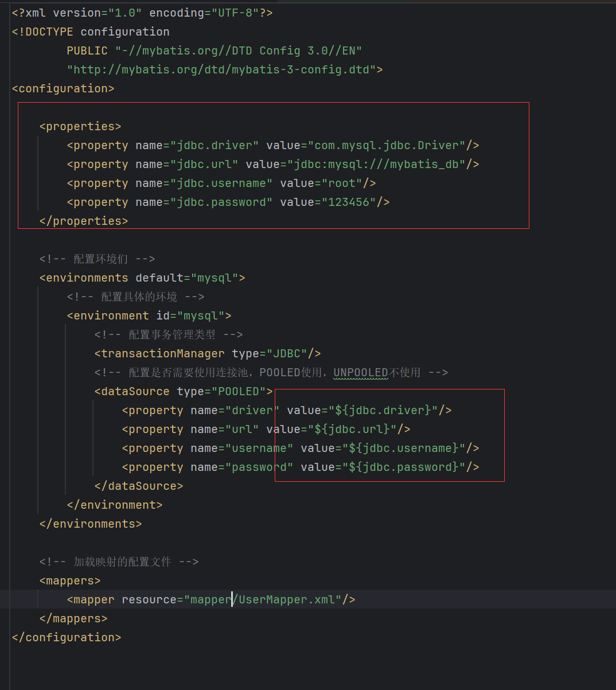Click the value "${jdbc.url}" placeholder

[352, 429]
